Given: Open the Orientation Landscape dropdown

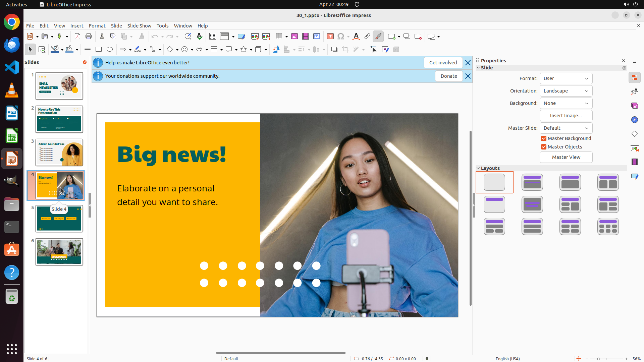Looking at the screenshot, I should (x=566, y=91).
